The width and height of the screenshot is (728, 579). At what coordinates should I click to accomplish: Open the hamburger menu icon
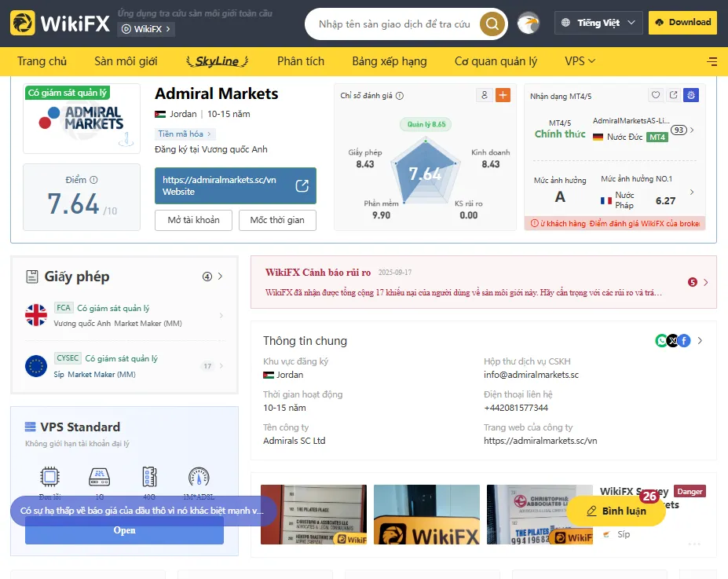coord(712,61)
